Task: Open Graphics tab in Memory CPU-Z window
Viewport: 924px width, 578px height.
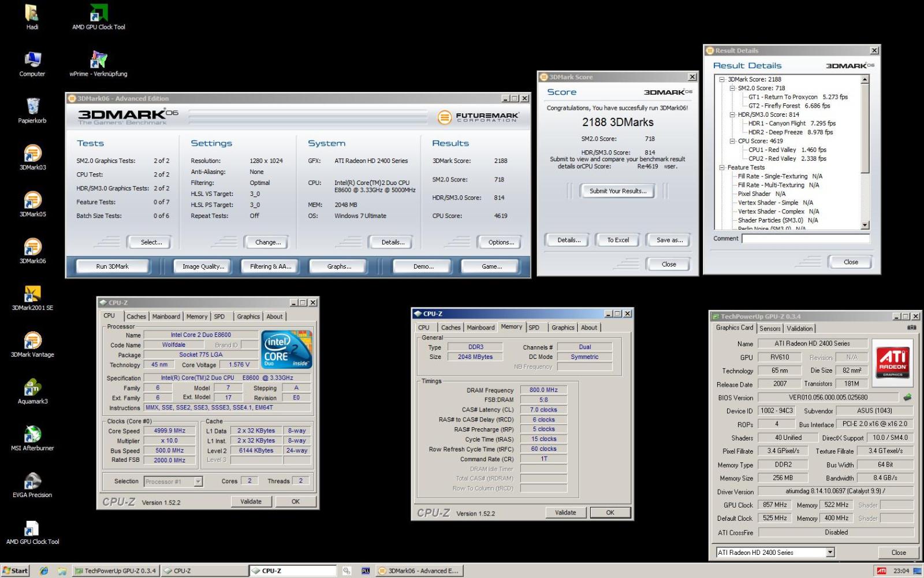Action: (x=563, y=328)
